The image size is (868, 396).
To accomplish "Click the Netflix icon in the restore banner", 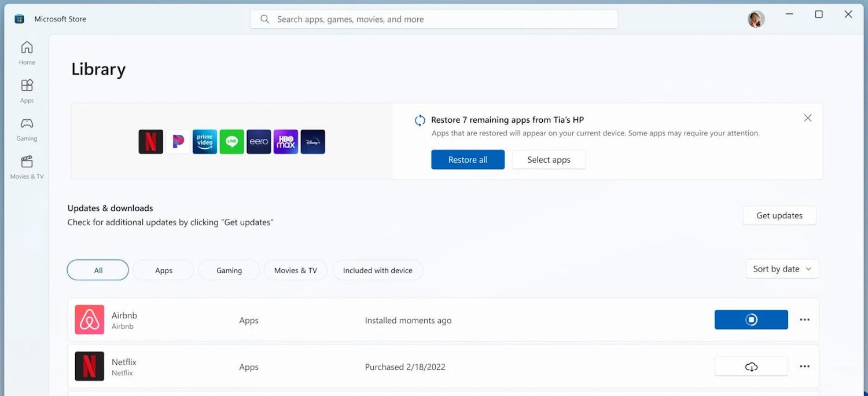I will [150, 141].
